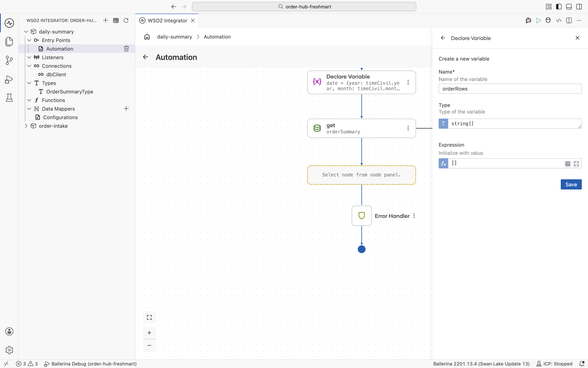The height and width of the screenshot is (368, 588).
Task: Collapse the daily-summary project tree
Action: (x=26, y=32)
